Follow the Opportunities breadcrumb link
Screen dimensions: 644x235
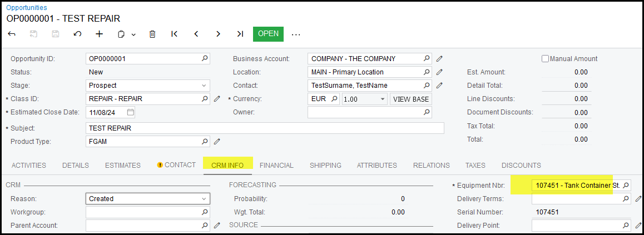click(27, 8)
